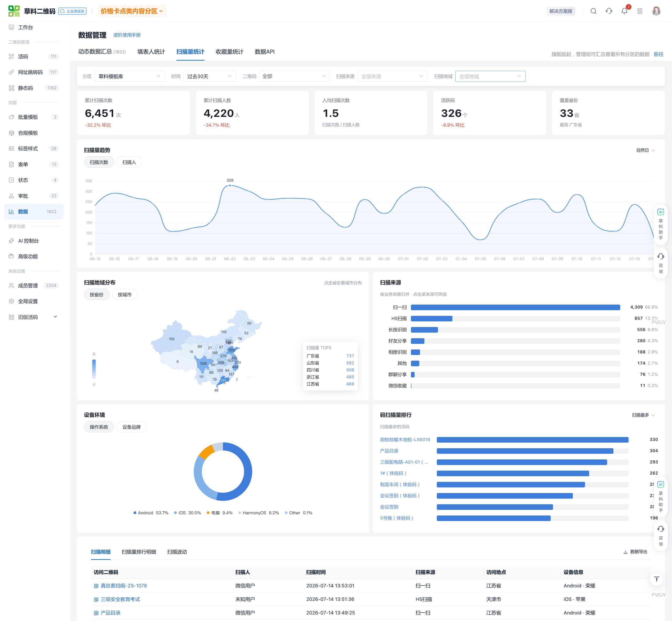Switch to the 收藏量统计 tab
This screenshot has width=672, height=621.
coord(229,52)
